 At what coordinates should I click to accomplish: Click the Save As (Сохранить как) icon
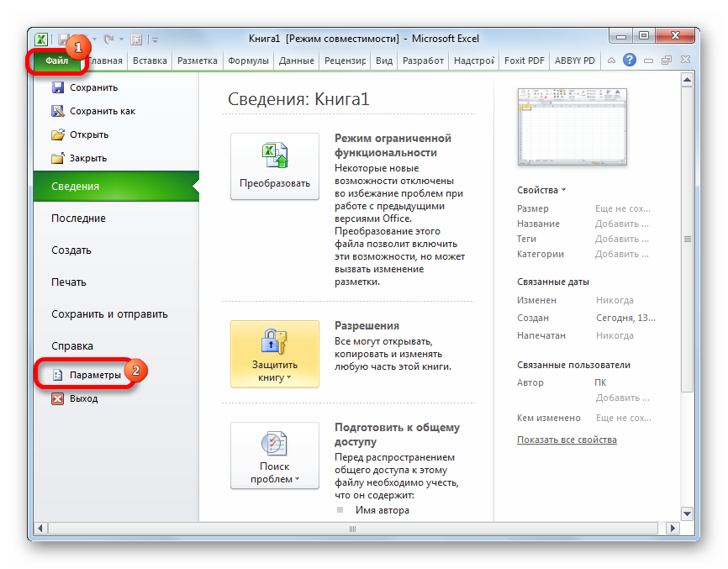(x=58, y=111)
